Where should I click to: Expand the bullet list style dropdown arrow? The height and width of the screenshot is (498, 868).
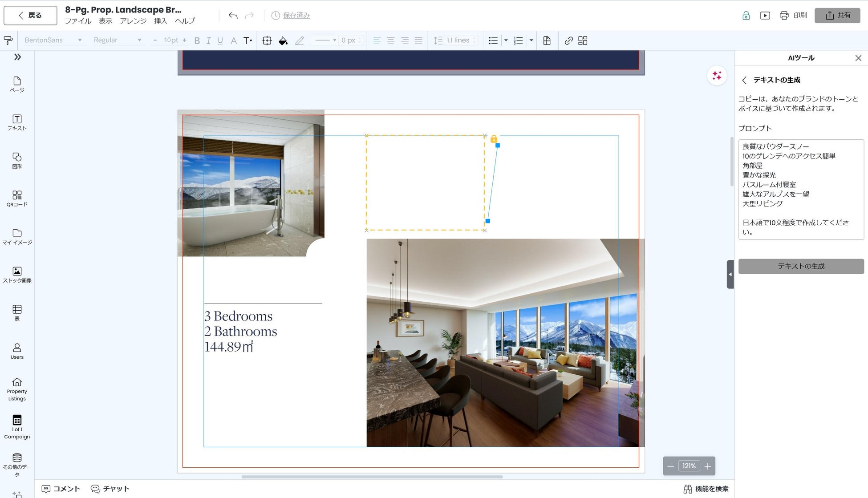click(506, 40)
